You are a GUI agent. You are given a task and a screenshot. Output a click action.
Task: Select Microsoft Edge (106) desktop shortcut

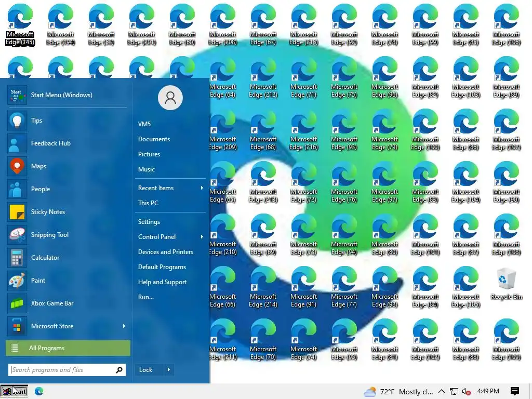coord(506,24)
